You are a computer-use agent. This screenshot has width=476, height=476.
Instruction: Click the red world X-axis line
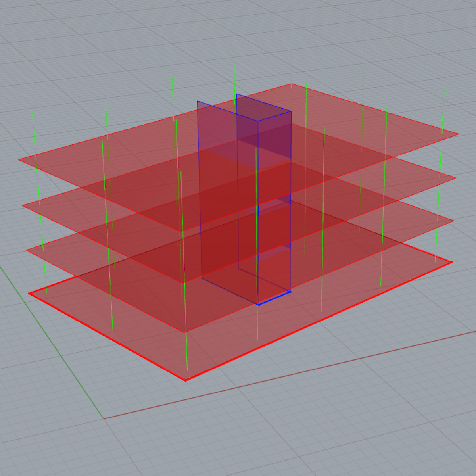click(290, 375)
